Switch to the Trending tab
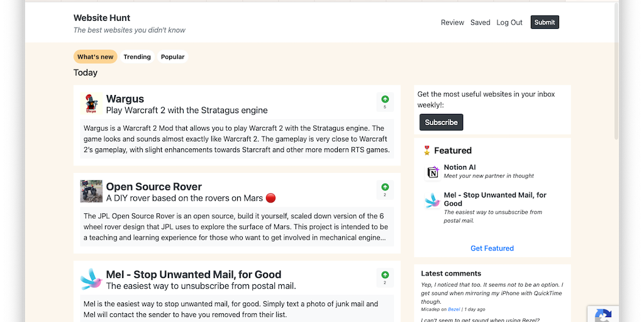Viewport: 644px width, 322px height. pos(137,57)
